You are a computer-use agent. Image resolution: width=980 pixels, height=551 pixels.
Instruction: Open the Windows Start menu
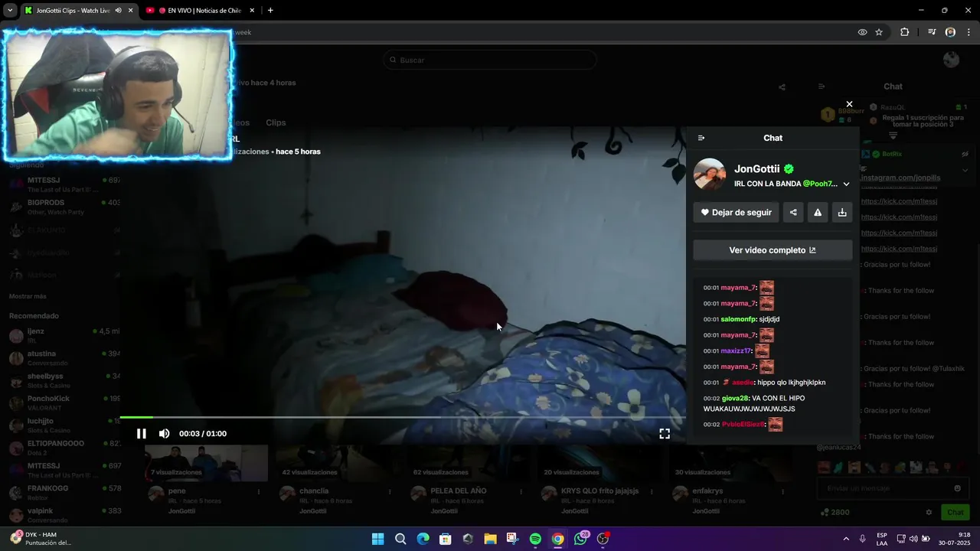(x=377, y=539)
